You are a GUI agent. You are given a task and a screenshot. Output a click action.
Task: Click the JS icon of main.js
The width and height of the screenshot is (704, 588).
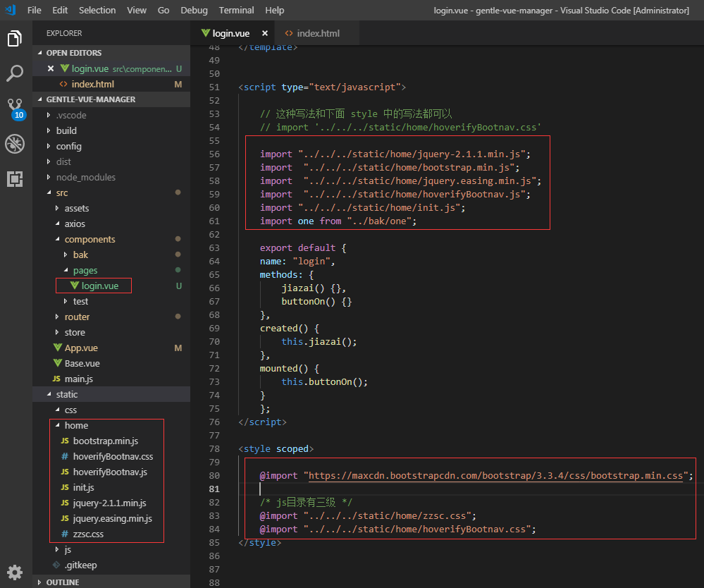(56, 379)
